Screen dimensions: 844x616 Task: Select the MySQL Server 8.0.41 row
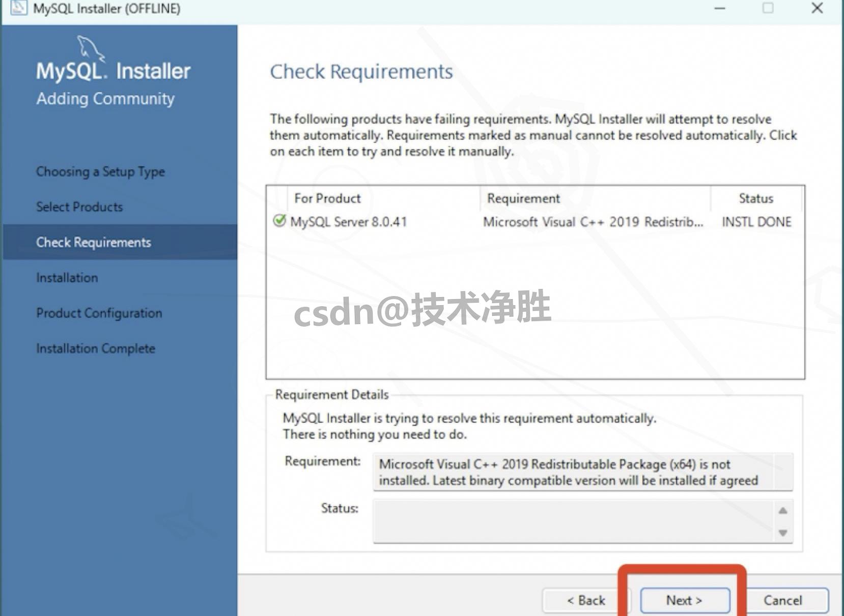[534, 222]
